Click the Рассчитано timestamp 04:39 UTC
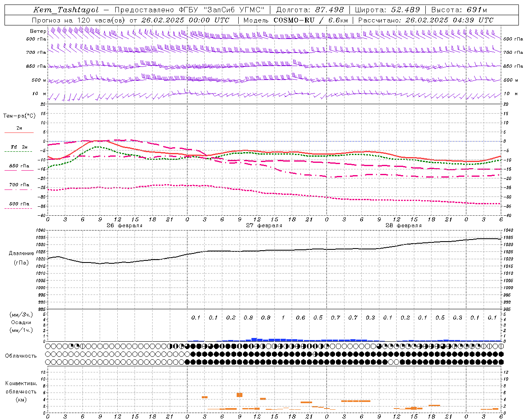The width and height of the screenshot is (525, 420). 479,20
